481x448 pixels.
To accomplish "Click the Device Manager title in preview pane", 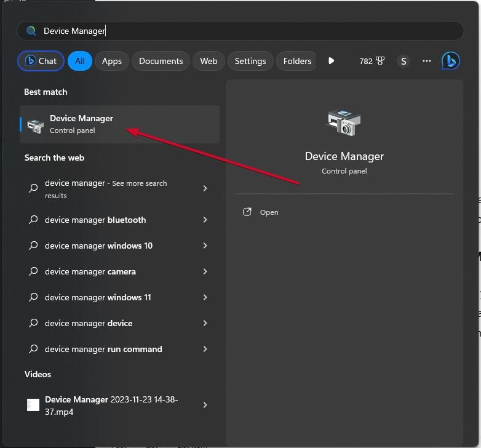I will 344,156.
